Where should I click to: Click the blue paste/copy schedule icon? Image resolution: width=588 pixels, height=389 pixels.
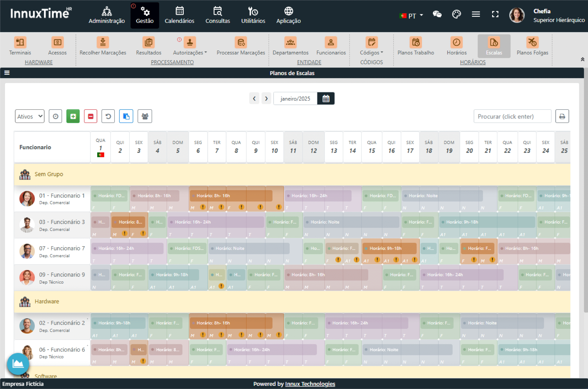point(126,116)
